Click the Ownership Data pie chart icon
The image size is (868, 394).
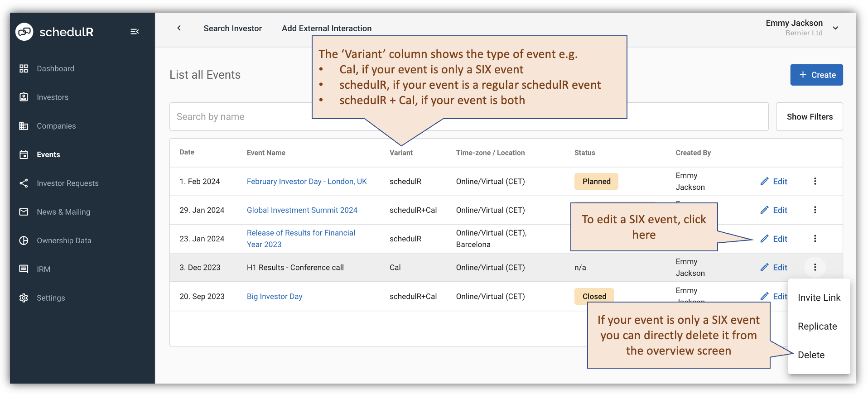[24, 240]
